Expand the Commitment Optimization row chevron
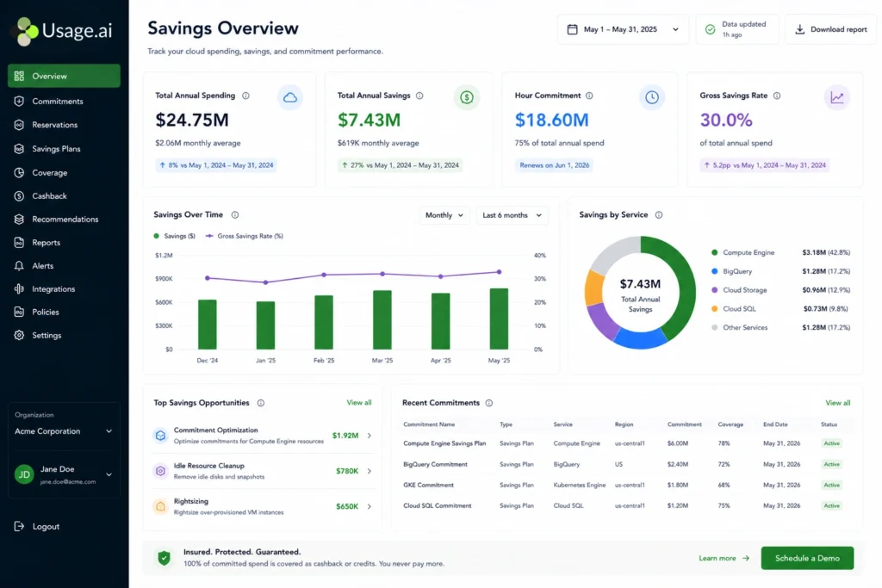The image size is (882, 588). coord(370,436)
